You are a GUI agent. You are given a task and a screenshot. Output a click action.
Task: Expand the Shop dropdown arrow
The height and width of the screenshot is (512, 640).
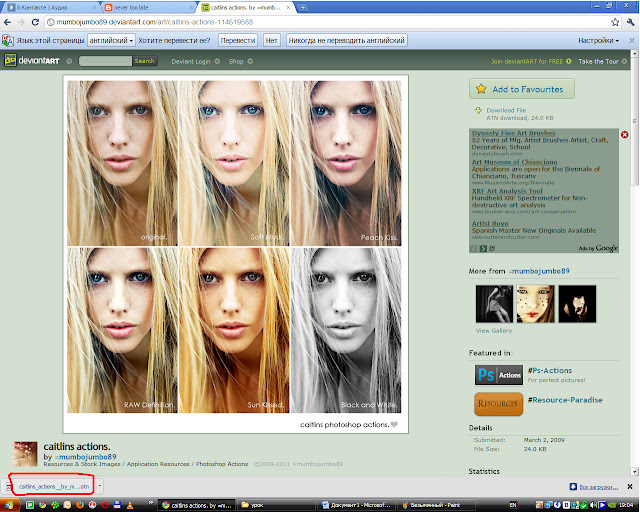250,61
